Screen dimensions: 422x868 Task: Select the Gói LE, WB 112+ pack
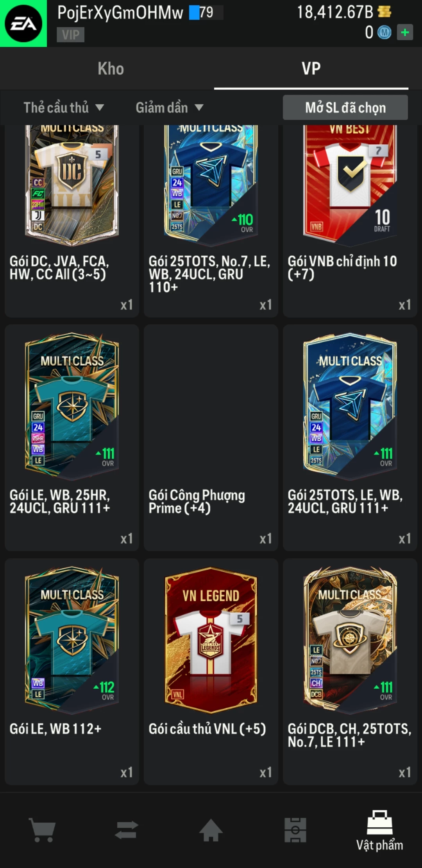(72, 672)
